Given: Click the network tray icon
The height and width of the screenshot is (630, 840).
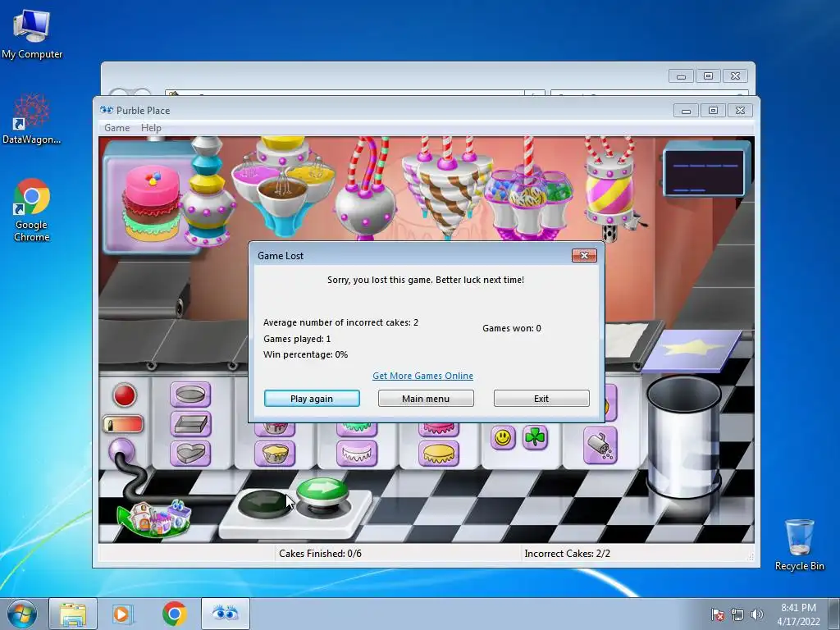Looking at the screenshot, I should [x=737, y=614].
